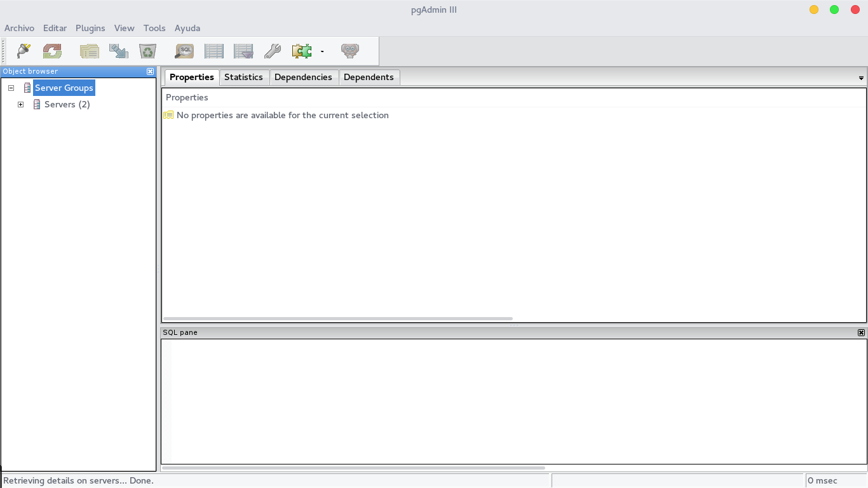Screen dimensions: 868x488
Task: Click the yellow minimize window button
Action: point(814,10)
